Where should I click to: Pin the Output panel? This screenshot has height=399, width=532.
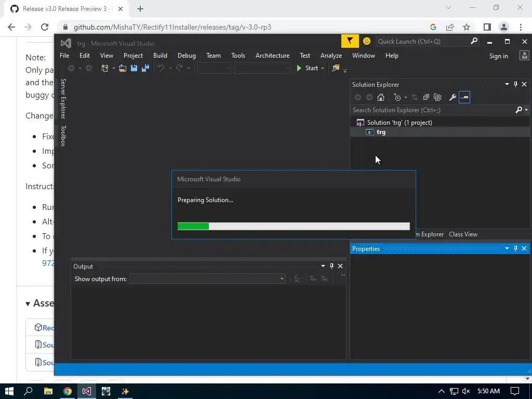[332, 266]
